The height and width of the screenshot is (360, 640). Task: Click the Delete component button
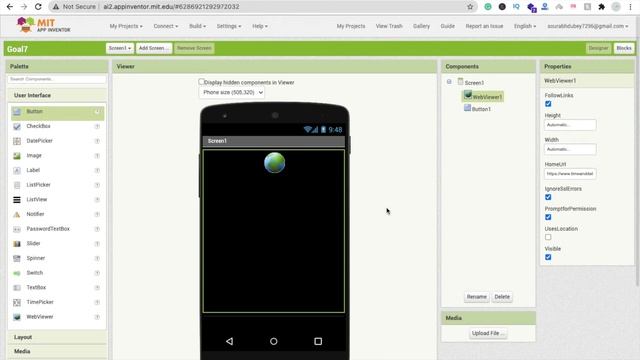click(x=502, y=297)
